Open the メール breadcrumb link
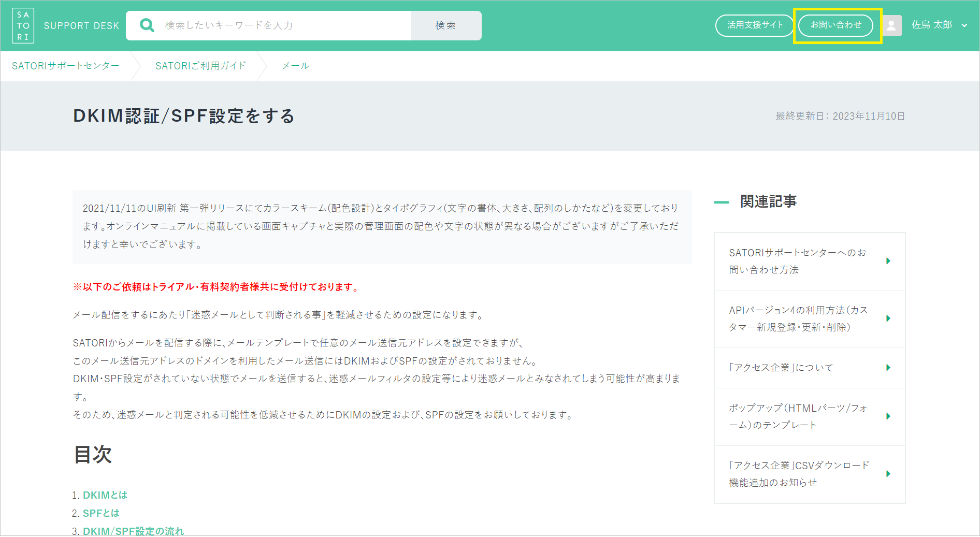This screenshot has width=980, height=537. pos(295,66)
